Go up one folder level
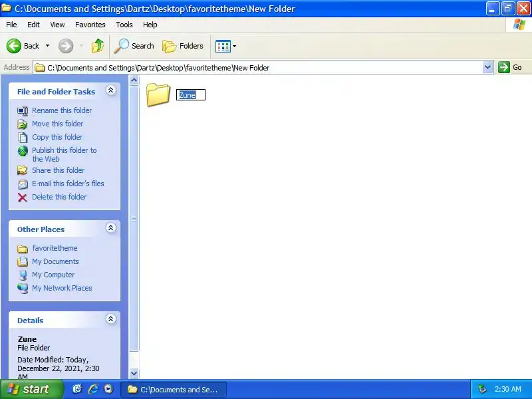Viewport: 532px width, 399px height. (x=98, y=46)
